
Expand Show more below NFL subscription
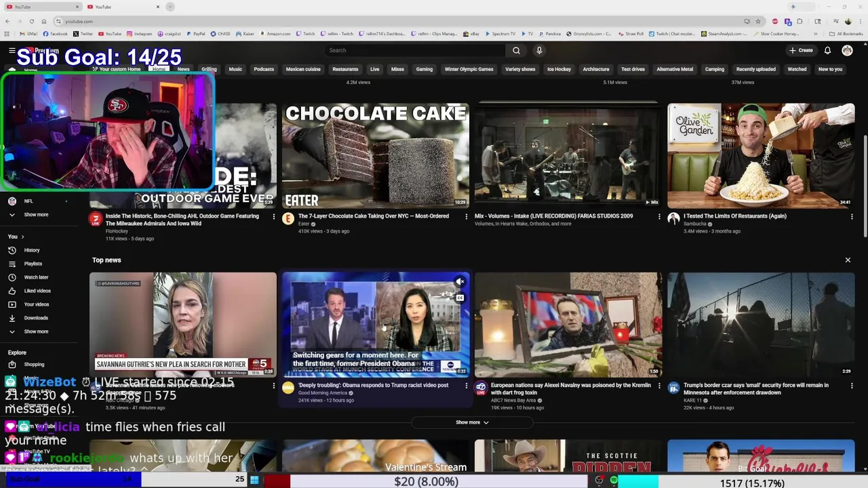[36, 215]
